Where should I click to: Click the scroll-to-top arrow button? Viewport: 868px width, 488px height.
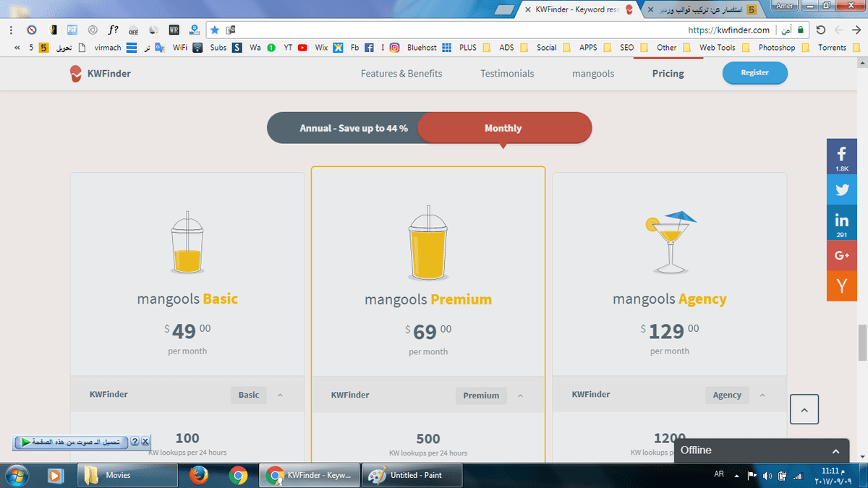804,409
